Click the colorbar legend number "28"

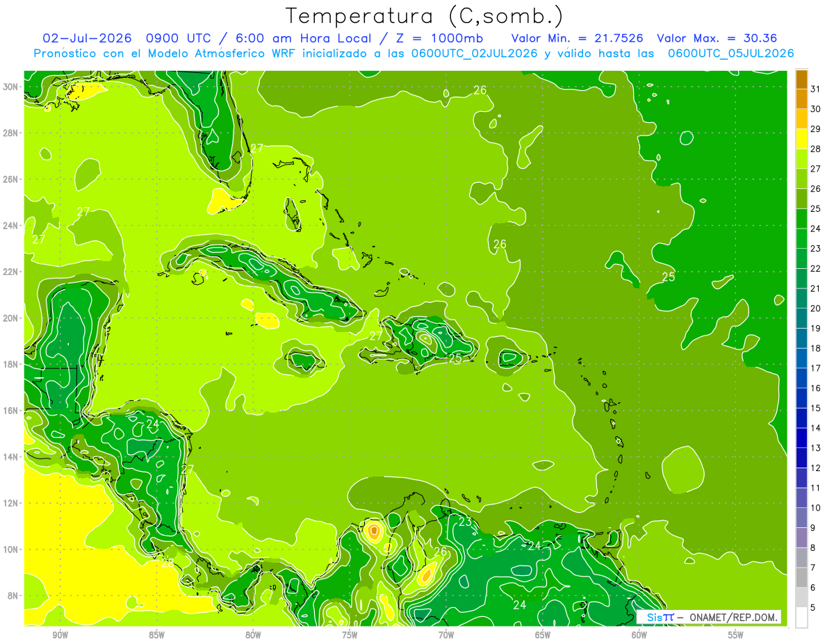coord(816,149)
